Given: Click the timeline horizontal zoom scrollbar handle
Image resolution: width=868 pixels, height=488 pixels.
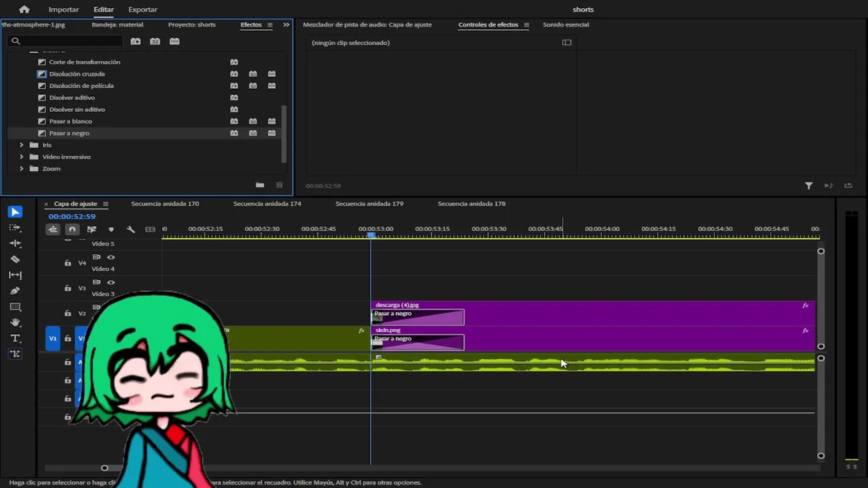Looking at the screenshot, I should point(104,468).
